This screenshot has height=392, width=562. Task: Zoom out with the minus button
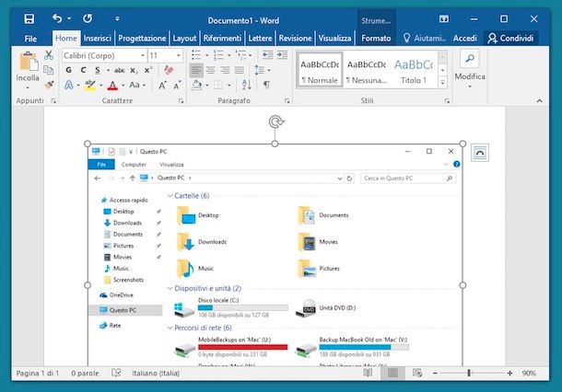pyautogui.click(x=435, y=373)
